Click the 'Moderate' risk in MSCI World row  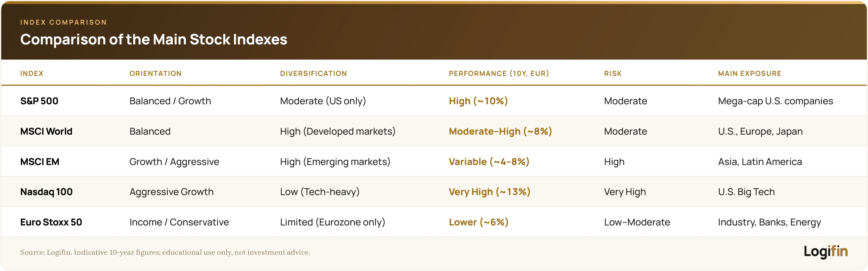625,131
